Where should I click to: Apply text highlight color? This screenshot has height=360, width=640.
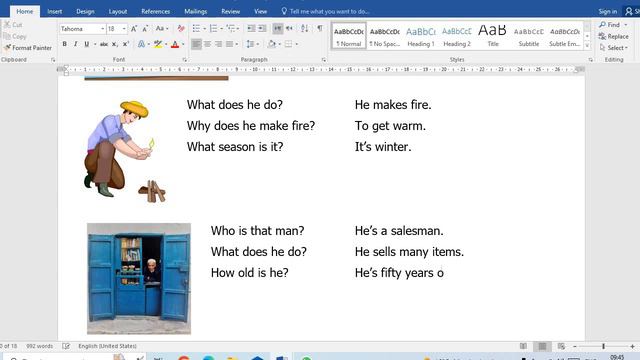click(158, 44)
